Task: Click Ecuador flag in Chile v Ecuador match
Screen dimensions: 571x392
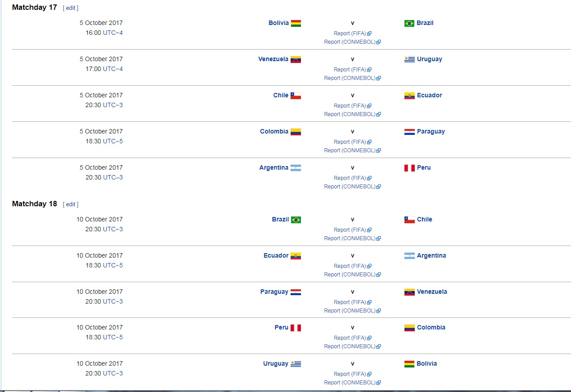Action: coord(409,96)
